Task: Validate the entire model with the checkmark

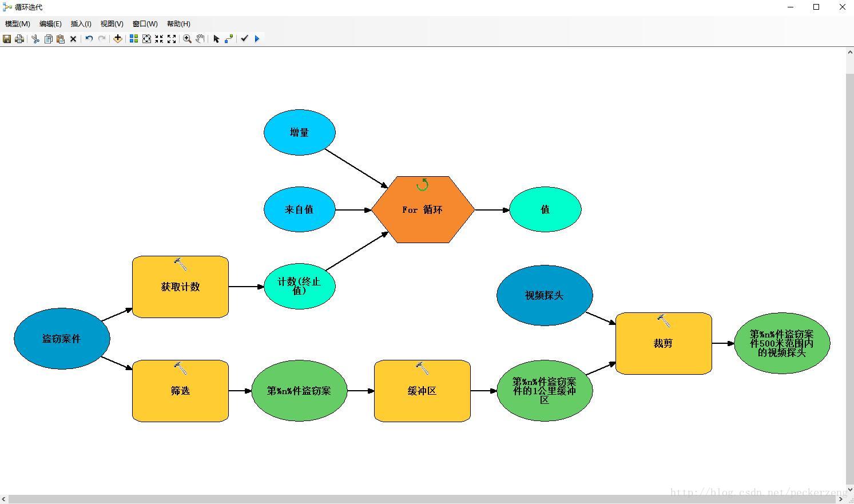Action: pyautogui.click(x=245, y=39)
